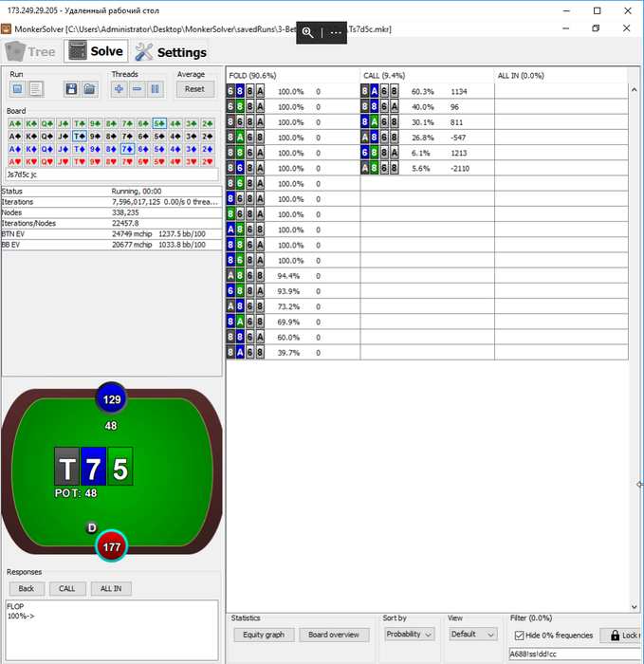Select fold row showing 94.4%
Viewport: 644px width, 664px height.
click(293, 276)
